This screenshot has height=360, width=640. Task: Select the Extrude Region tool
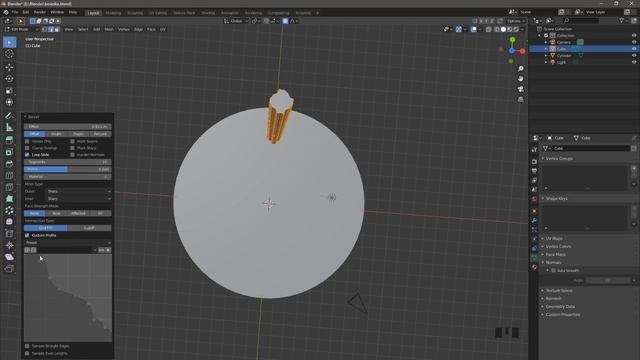(9, 140)
